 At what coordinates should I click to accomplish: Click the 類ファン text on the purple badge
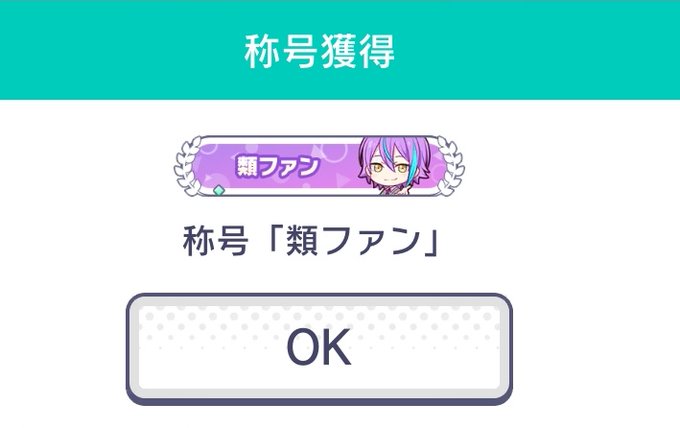point(278,166)
